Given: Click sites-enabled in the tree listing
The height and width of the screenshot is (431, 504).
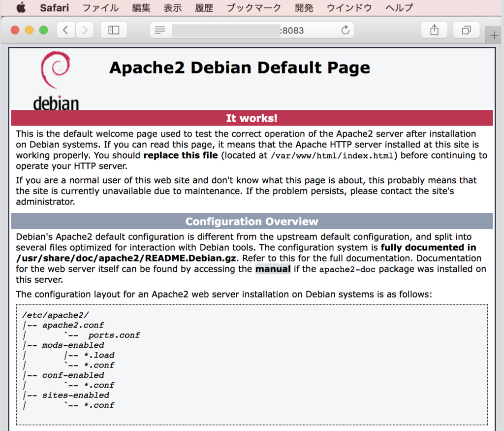Looking at the screenshot, I should pyautogui.click(x=75, y=395).
